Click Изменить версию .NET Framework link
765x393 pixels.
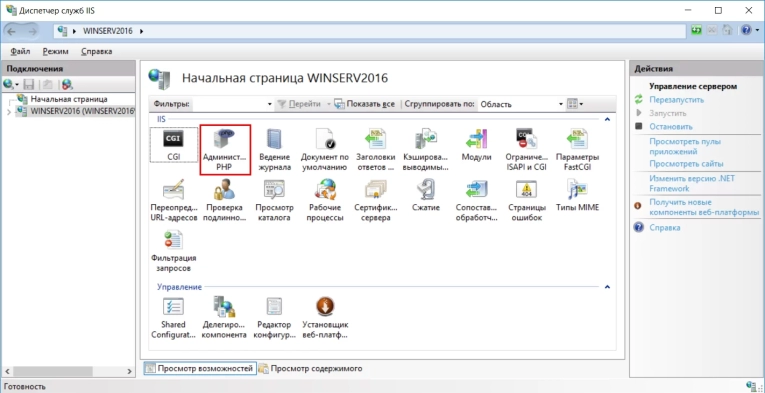click(x=692, y=183)
